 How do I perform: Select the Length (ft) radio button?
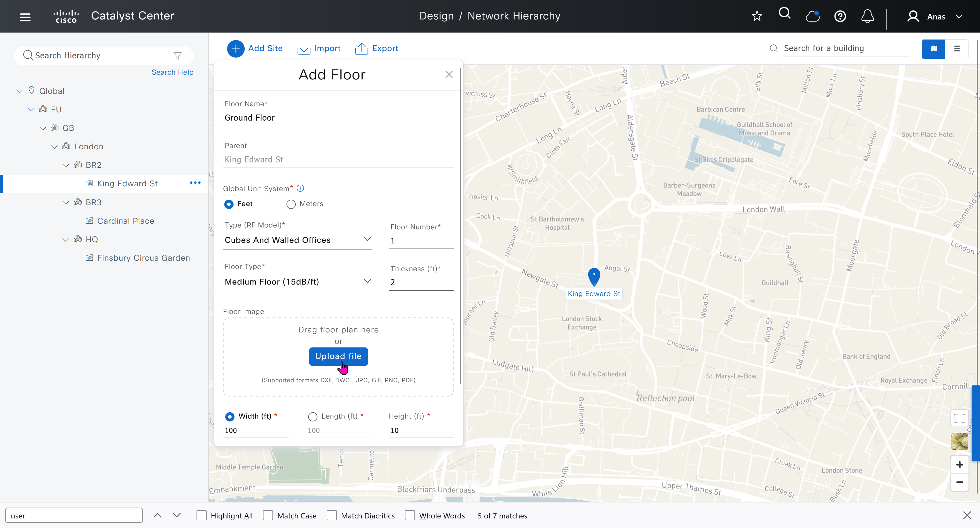pyautogui.click(x=312, y=417)
